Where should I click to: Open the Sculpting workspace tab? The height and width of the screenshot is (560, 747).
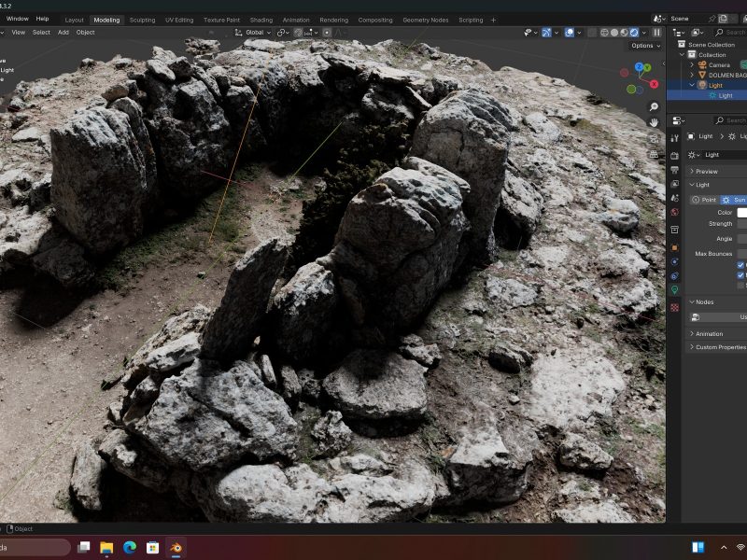tap(142, 20)
